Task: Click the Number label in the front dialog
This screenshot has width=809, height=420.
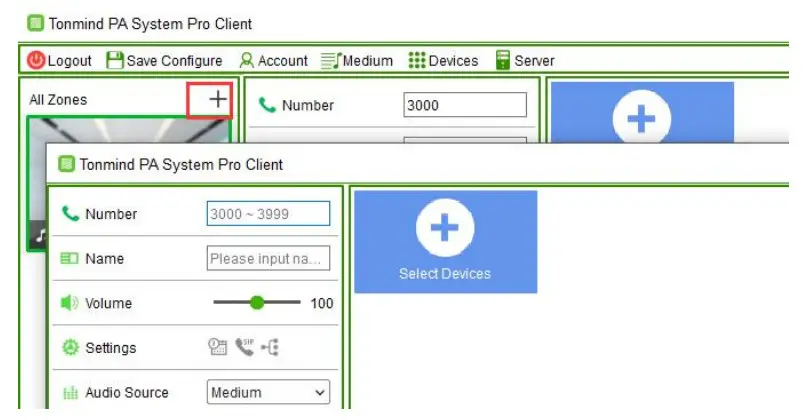Action: tap(111, 214)
